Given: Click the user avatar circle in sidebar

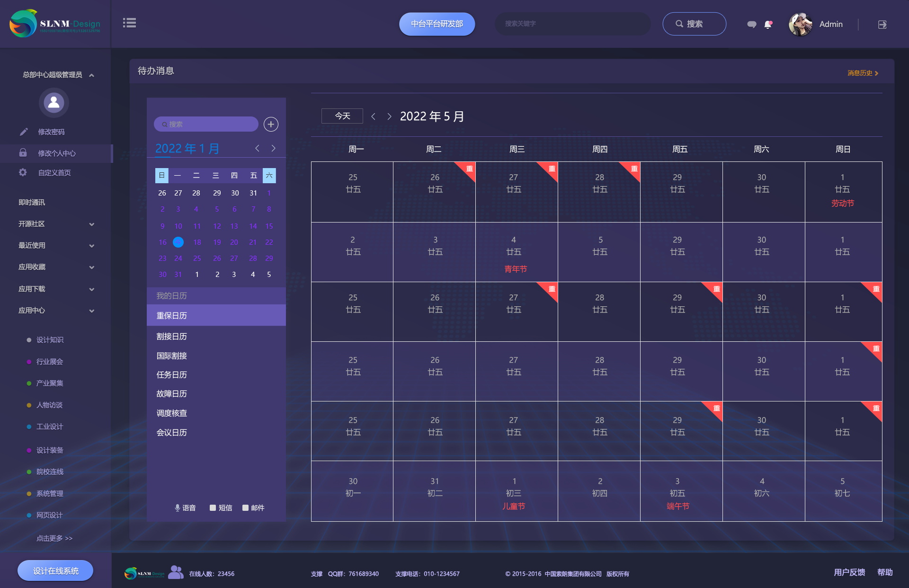Looking at the screenshot, I should pos(54,102).
